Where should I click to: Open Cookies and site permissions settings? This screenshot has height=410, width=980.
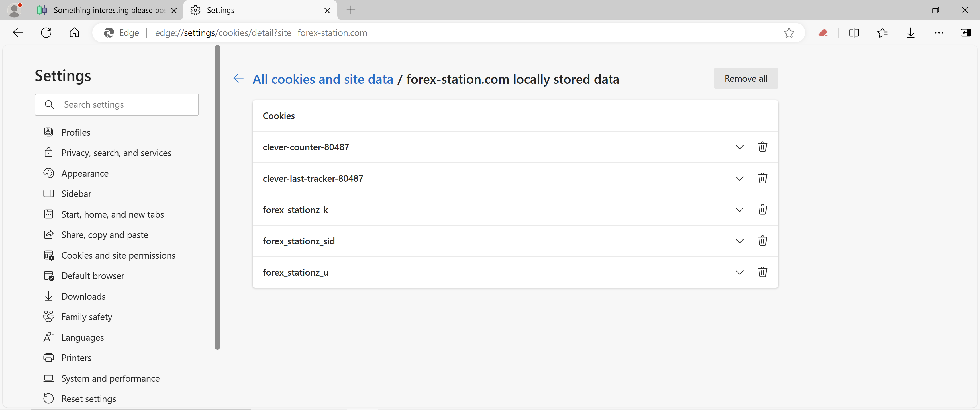(x=118, y=255)
